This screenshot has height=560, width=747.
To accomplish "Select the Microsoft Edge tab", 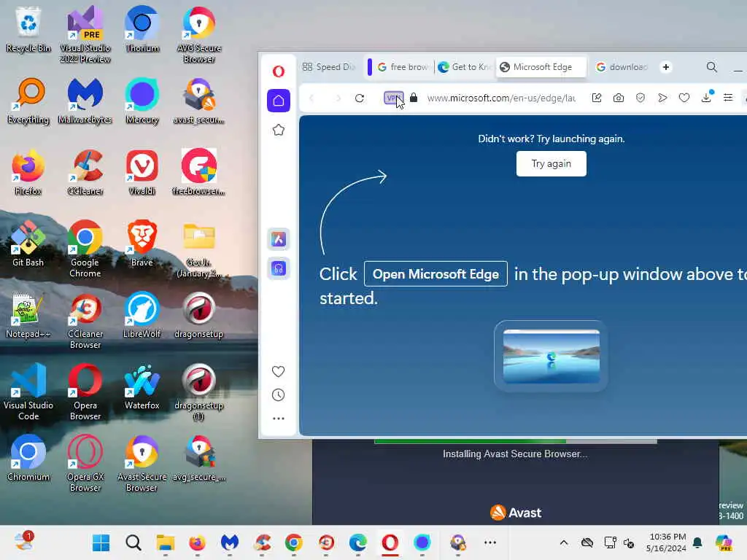I will pyautogui.click(x=541, y=67).
